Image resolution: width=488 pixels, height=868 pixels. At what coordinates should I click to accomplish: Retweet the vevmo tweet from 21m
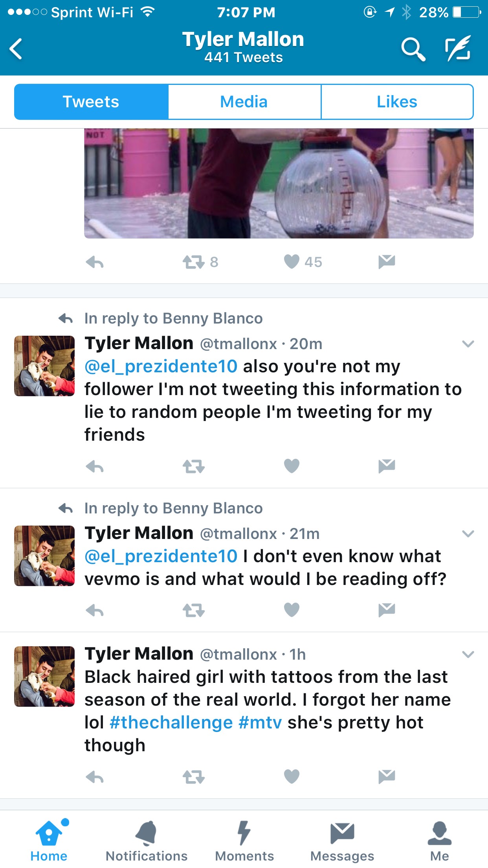194,611
